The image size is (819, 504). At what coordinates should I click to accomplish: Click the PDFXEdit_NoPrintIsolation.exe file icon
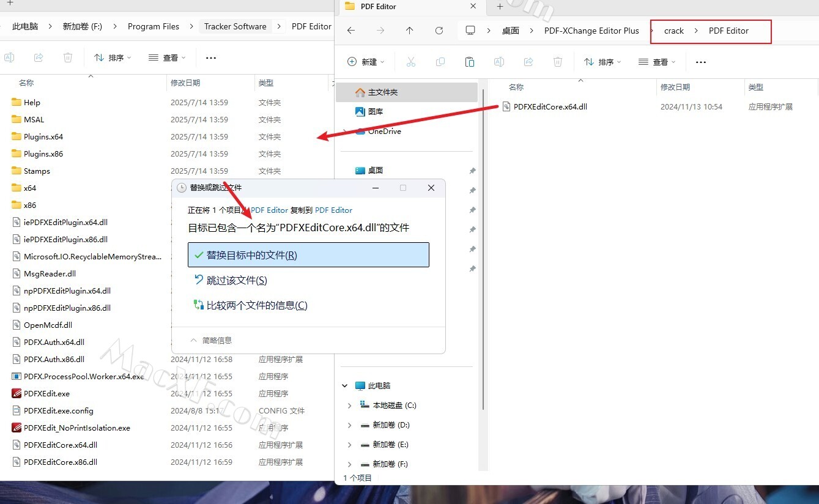(x=17, y=428)
